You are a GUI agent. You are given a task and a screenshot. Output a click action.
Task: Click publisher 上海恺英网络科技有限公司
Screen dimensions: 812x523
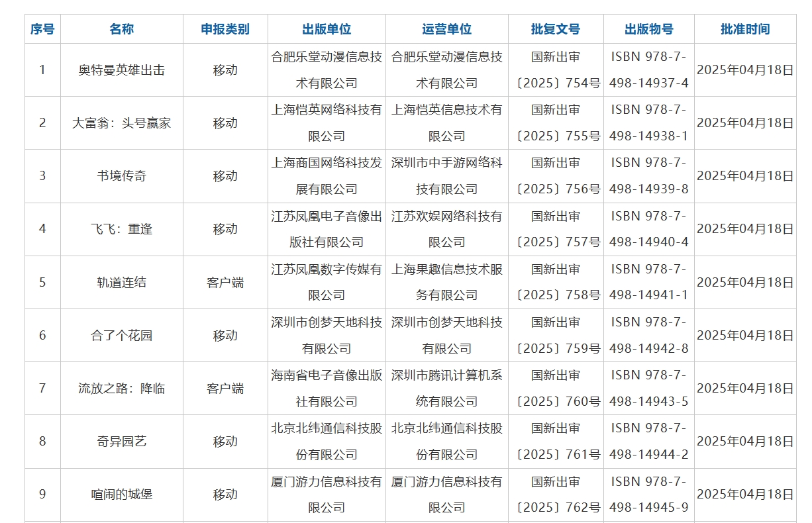tap(327, 123)
